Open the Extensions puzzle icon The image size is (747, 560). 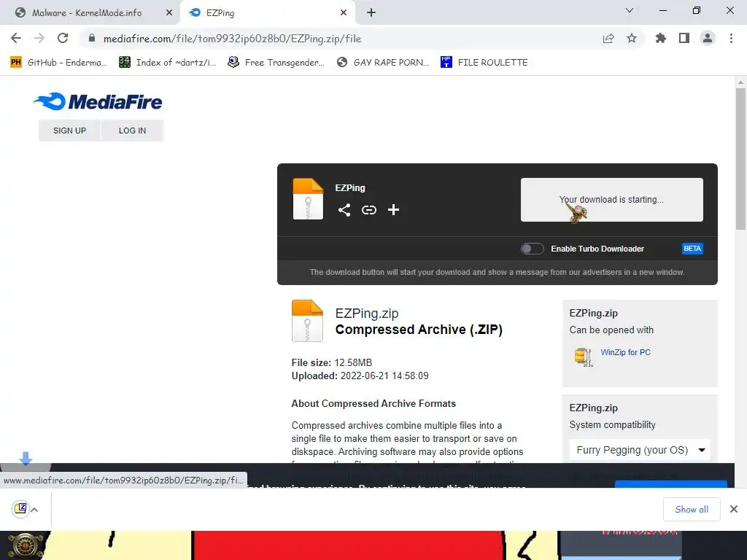[x=661, y=38]
